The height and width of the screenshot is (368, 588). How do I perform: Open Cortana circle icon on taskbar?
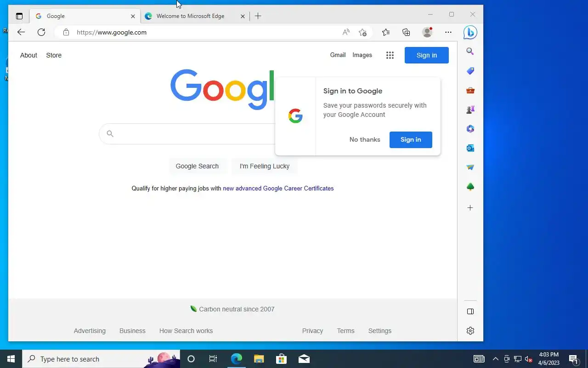191,359
